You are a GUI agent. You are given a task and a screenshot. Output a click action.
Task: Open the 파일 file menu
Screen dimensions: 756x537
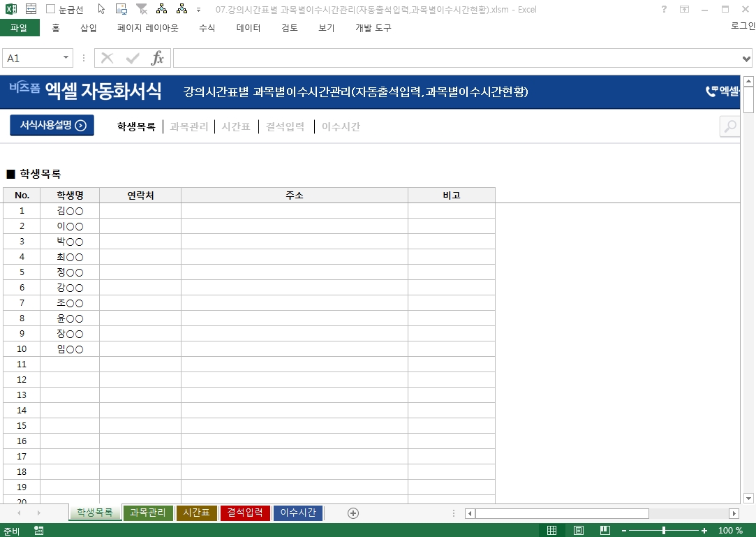pyautogui.click(x=20, y=28)
